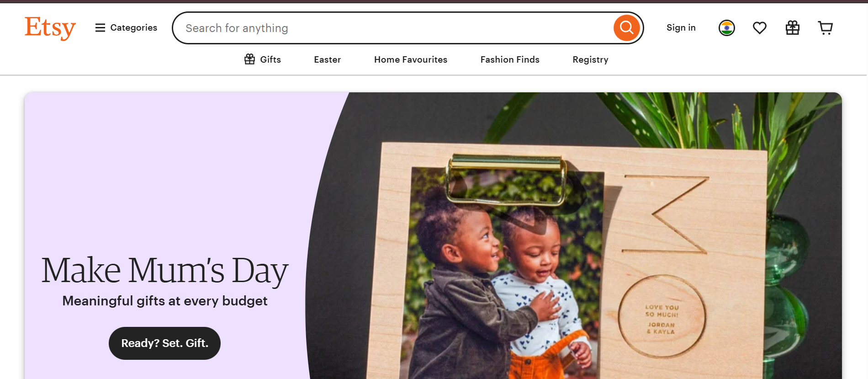Click the 'Make Mum's Day' headline
Image resolution: width=868 pixels, height=379 pixels.
[164, 270]
